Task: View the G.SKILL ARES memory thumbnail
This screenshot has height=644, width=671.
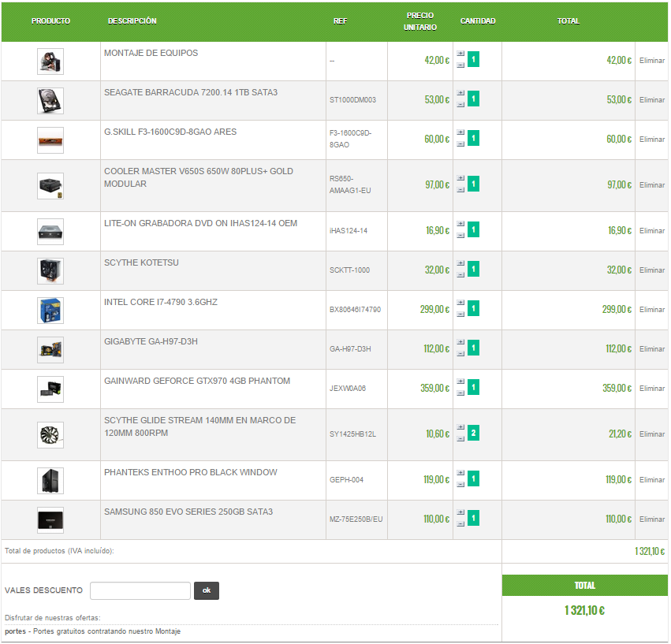Action: click(50, 140)
